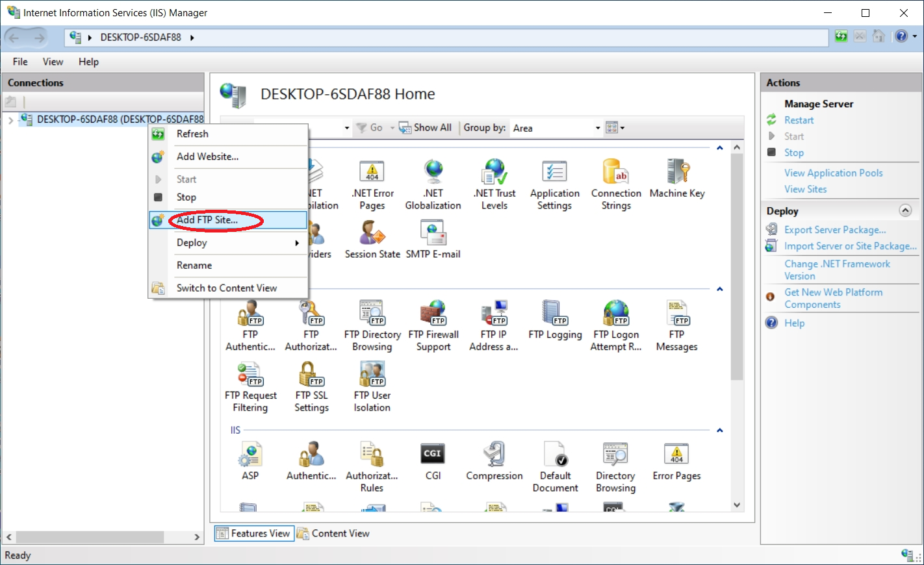Choose Stop in the context menu
This screenshot has height=565, width=924.
point(228,197)
